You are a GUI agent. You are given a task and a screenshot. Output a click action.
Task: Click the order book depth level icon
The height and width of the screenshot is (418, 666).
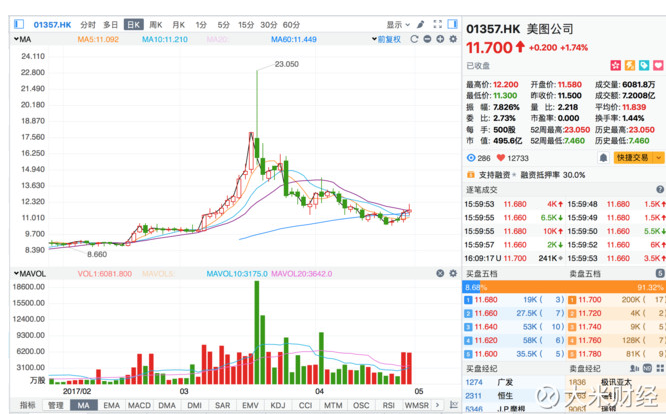[x=660, y=274]
